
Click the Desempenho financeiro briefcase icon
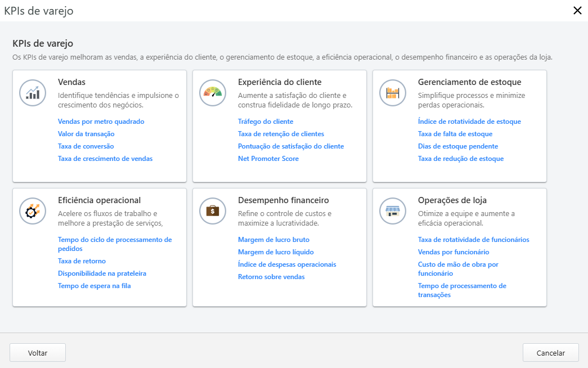coord(213,211)
